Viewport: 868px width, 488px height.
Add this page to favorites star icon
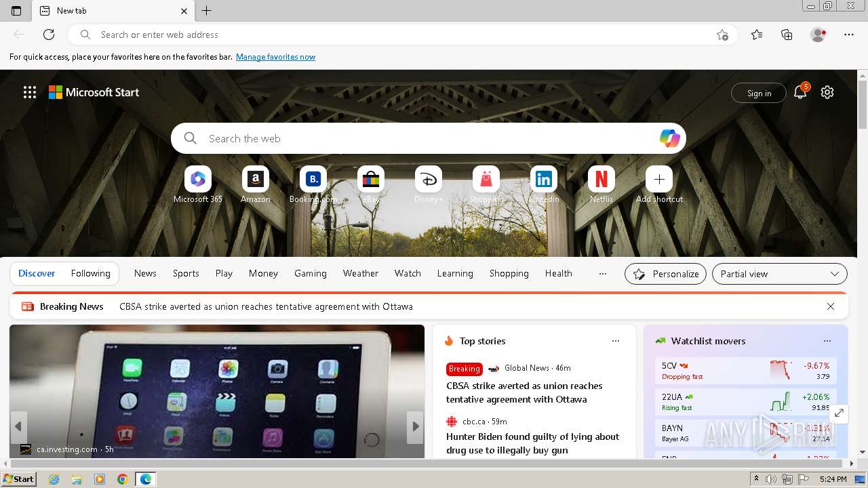coord(722,35)
